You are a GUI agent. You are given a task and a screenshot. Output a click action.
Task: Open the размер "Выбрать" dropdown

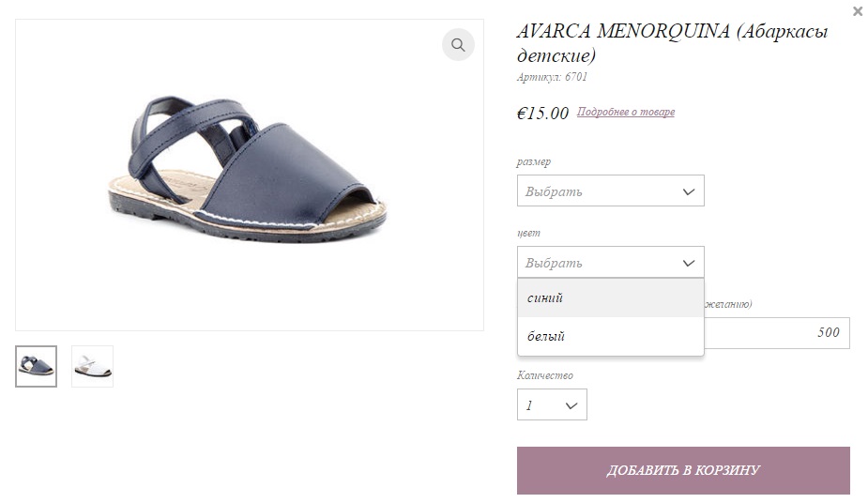pyautogui.click(x=611, y=191)
